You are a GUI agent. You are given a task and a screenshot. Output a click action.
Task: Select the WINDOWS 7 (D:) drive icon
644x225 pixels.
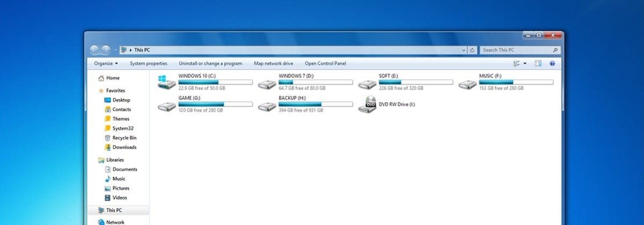click(x=267, y=84)
